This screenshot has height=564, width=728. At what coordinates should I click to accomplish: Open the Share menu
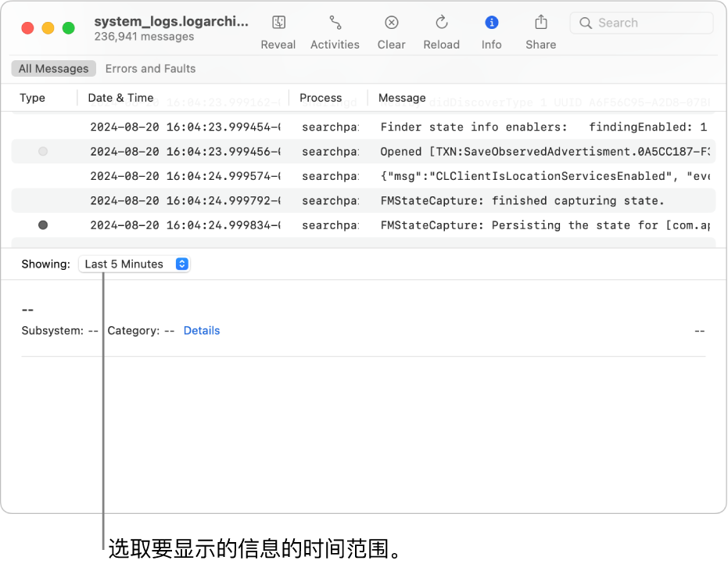[x=541, y=23]
